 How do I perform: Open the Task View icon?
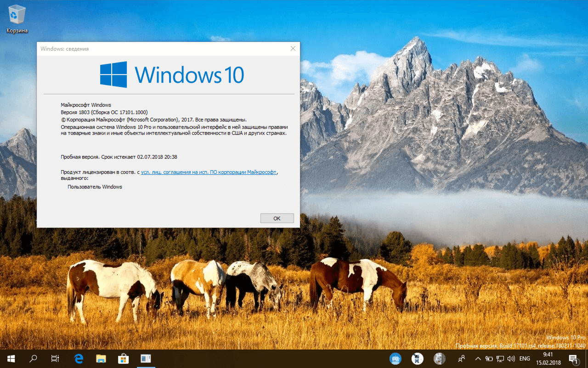(55, 358)
